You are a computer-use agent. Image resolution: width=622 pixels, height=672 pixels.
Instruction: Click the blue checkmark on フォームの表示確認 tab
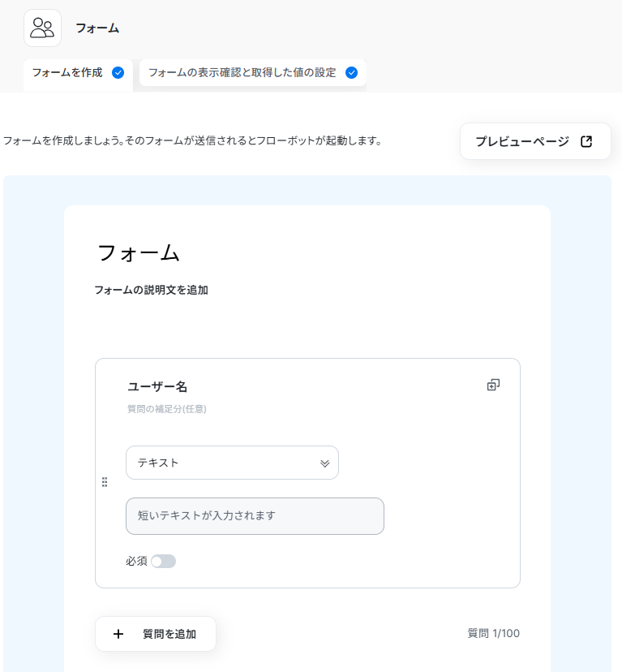[351, 73]
